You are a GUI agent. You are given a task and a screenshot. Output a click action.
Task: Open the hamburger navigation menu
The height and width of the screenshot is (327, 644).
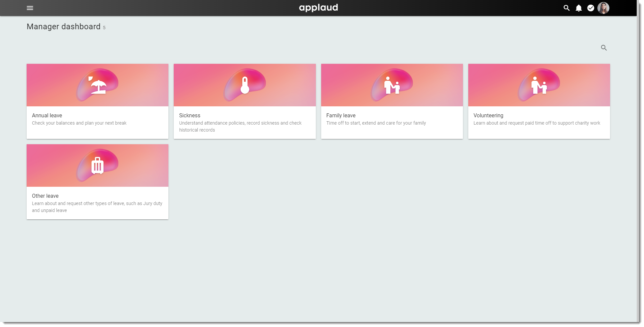click(x=30, y=8)
